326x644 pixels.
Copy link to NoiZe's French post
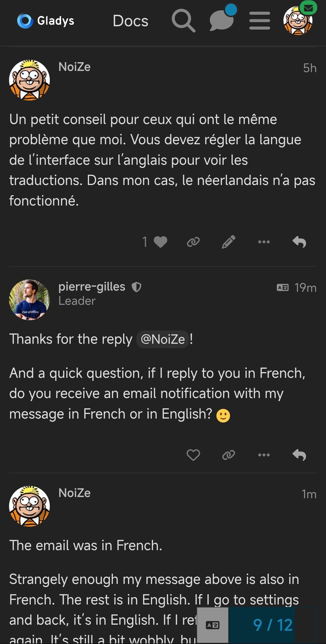click(x=193, y=242)
